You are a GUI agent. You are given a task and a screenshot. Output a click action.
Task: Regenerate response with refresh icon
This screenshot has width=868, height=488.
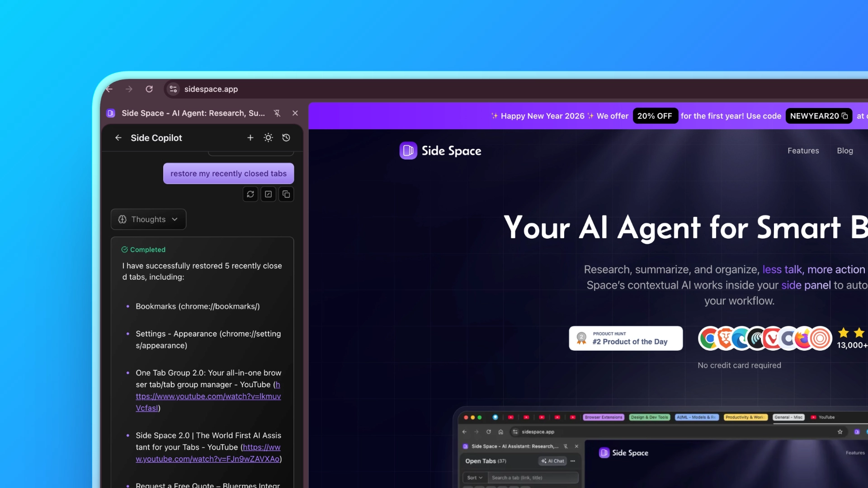[250, 194]
